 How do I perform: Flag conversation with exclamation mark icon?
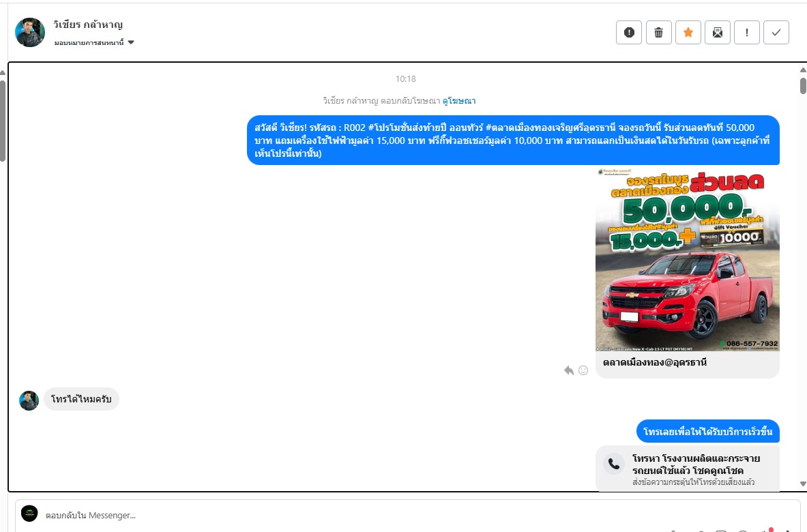[746, 33]
